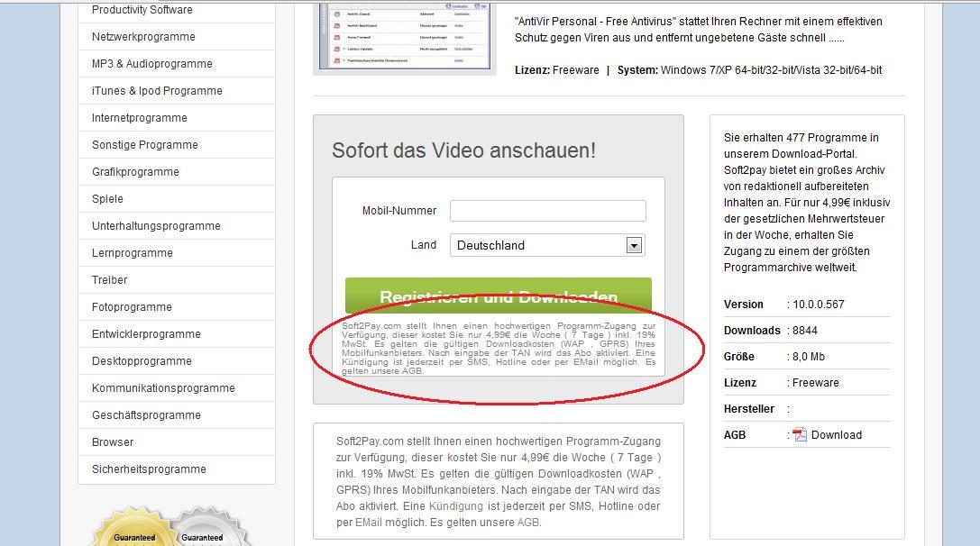Open Internetprogramme category
The width and height of the screenshot is (980, 546).
point(140,117)
